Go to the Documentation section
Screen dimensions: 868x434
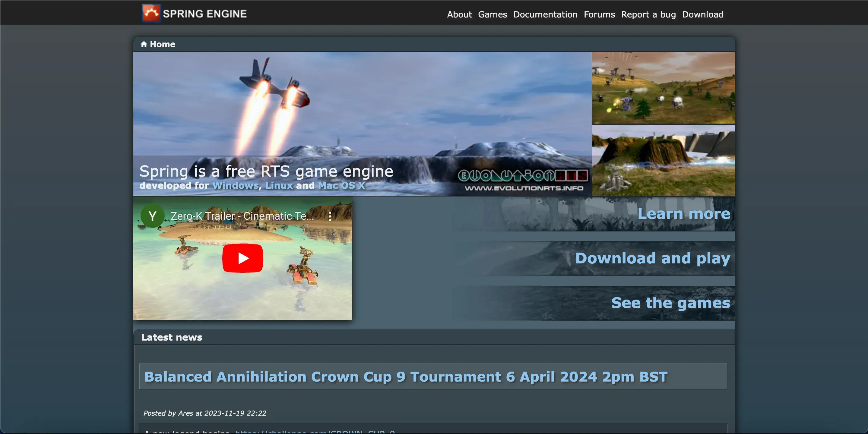[x=545, y=14]
